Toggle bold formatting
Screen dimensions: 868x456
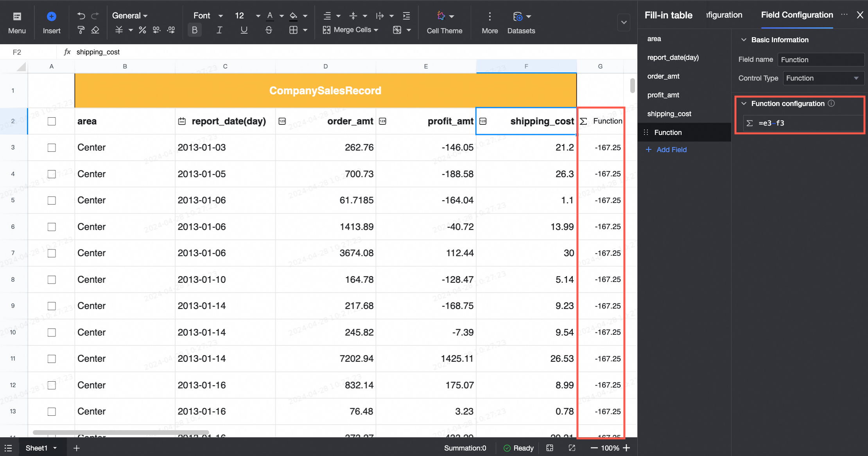195,30
